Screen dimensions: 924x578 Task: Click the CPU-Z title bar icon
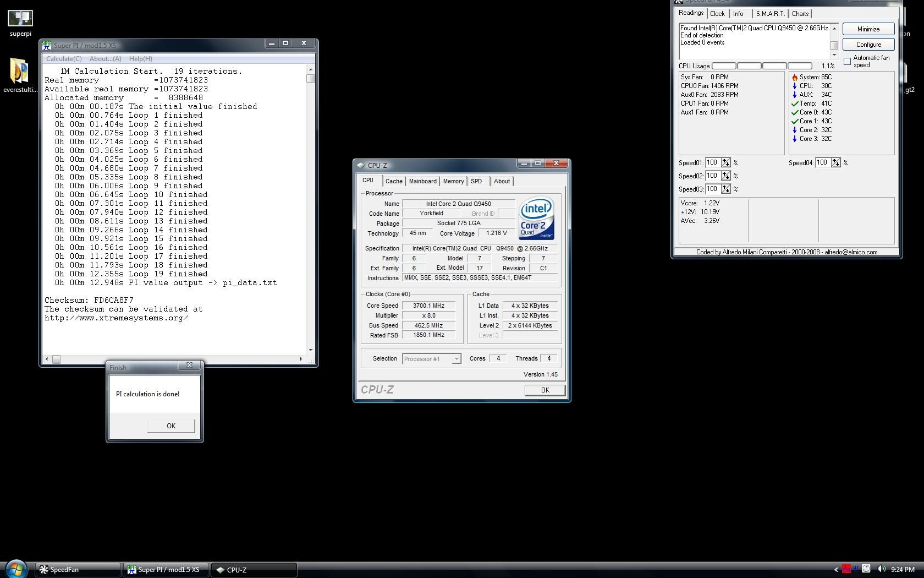[x=360, y=165]
